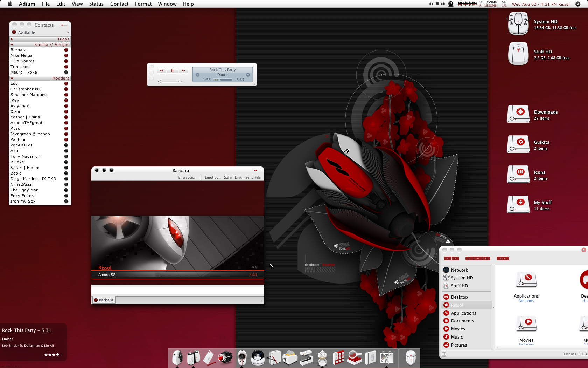Open the My Stuff desktop folder
This screenshot has height=368, width=588.
click(x=518, y=204)
